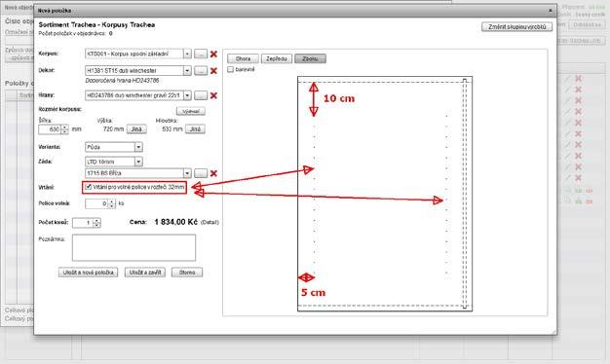
Task: Click the Změnit skupinu výrobků button
Action: (517, 27)
